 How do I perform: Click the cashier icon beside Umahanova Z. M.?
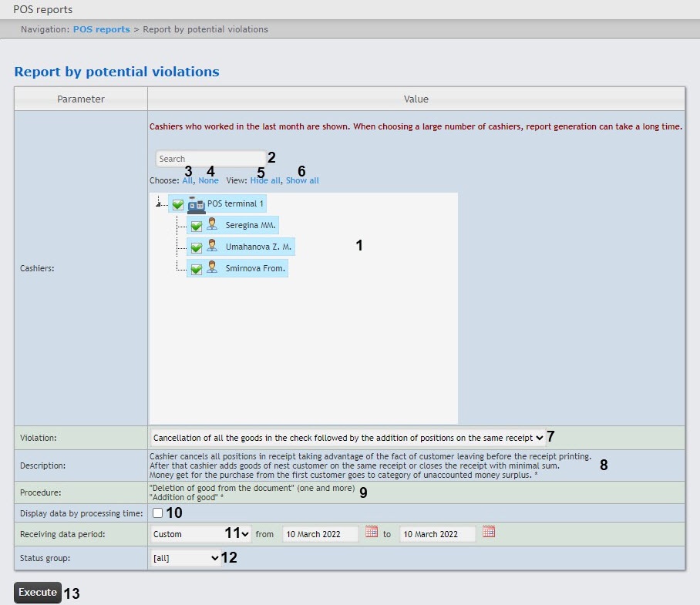(212, 247)
